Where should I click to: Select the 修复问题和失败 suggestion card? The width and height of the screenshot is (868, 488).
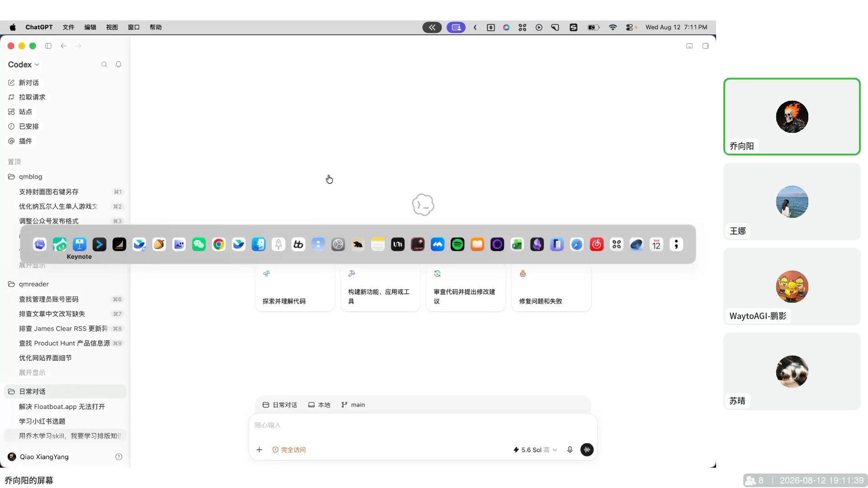coord(551,287)
